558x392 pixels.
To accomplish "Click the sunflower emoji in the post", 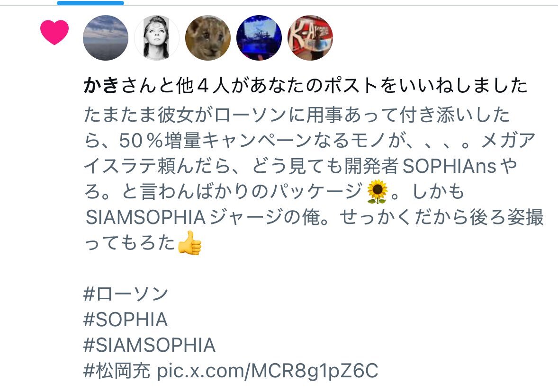I will pyautogui.click(x=377, y=192).
